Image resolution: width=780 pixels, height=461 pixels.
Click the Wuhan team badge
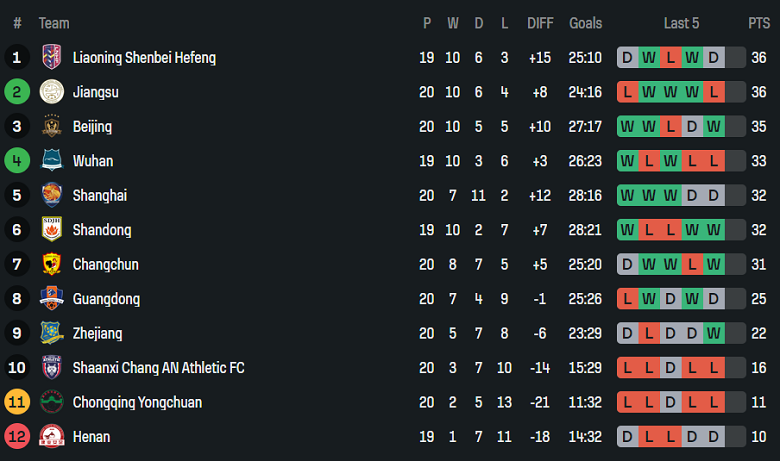[x=51, y=161]
